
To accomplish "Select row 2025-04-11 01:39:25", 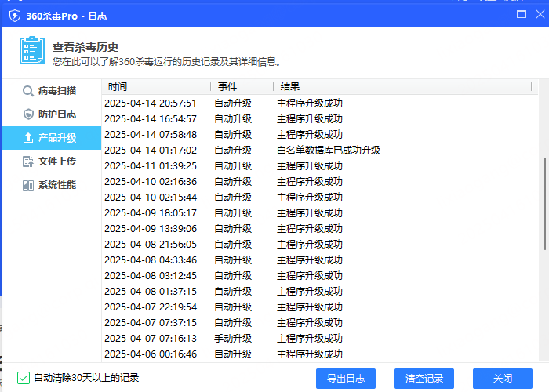I will [320, 166].
